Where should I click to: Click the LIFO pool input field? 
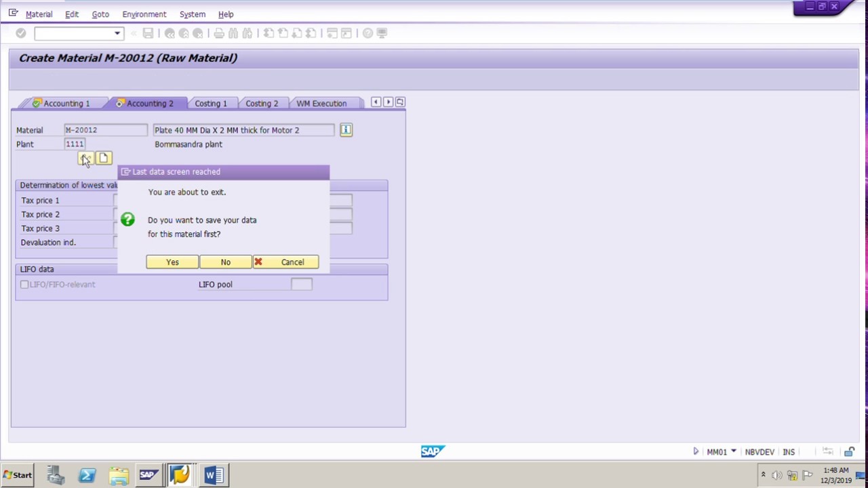[x=301, y=285]
